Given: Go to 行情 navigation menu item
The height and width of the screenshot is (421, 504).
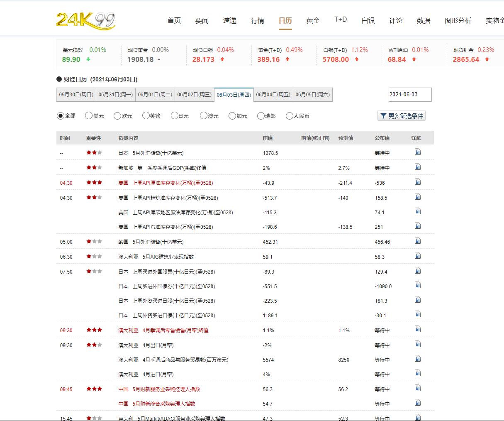Looking at the screenshot, I should 257,21.
